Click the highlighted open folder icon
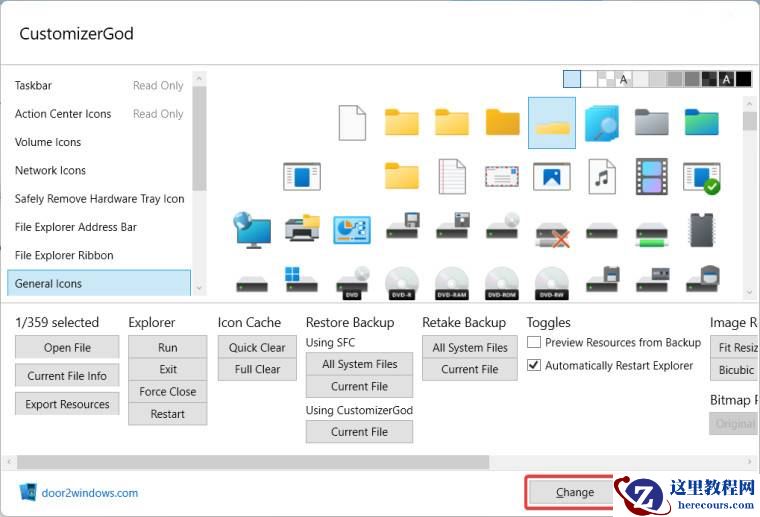The width and height of the screenshot is (760, 517). [x=552, y=123]
